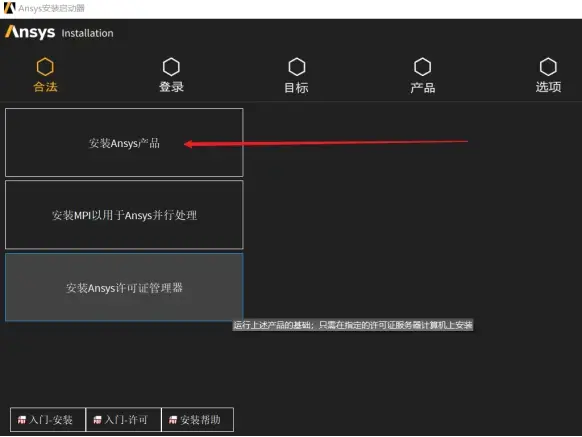This screenshot has height=437, width=582.
Task: Click the PDF icon beside 安装帮助
Action: [173, 420]
